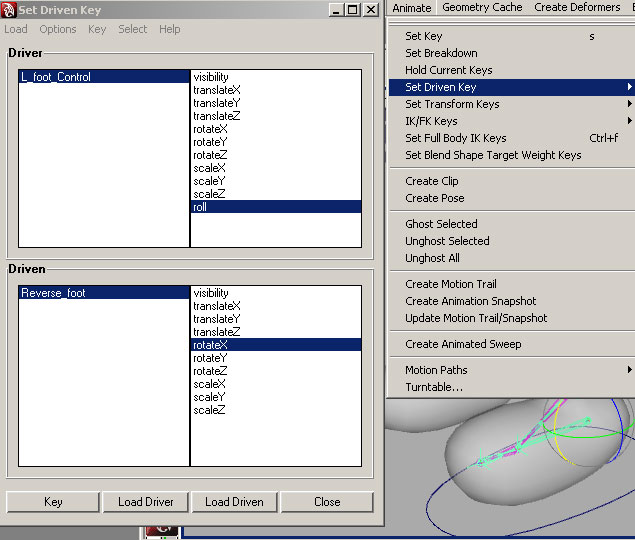Maximize the Set Driven Key window

(352, 9)
